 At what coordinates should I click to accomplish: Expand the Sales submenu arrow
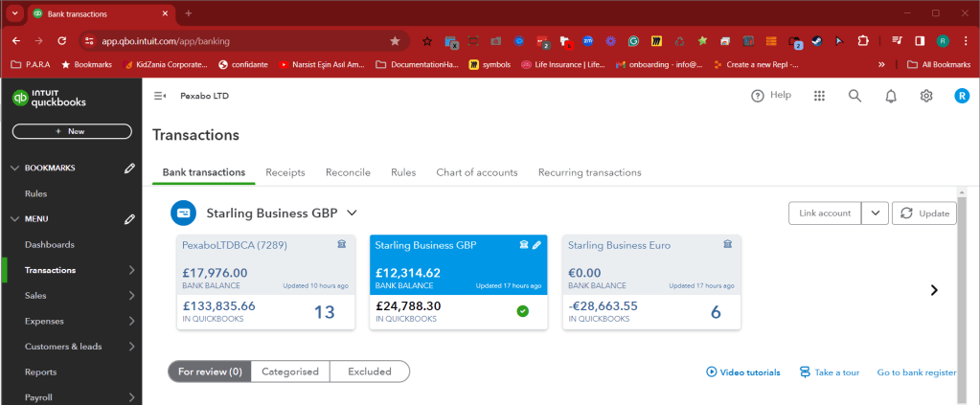pos(132,296)
